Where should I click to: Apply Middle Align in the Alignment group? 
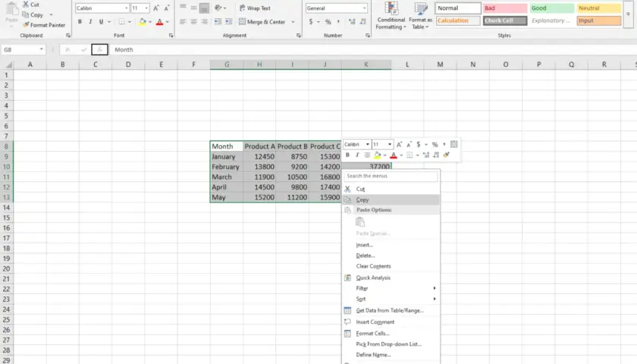point(194,8)
